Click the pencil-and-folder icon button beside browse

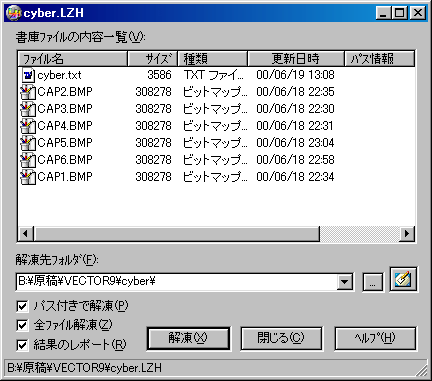(403, 279)
